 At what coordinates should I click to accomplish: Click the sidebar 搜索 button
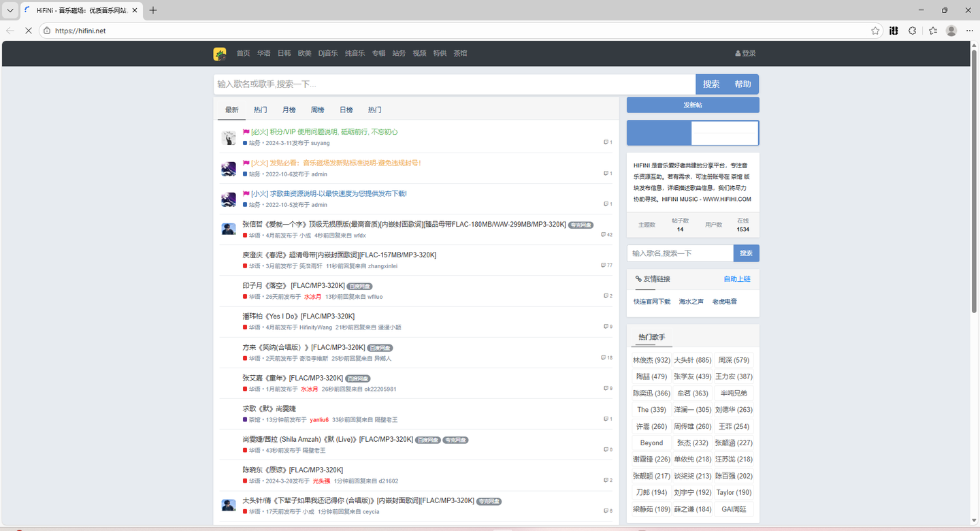(747, 253)
